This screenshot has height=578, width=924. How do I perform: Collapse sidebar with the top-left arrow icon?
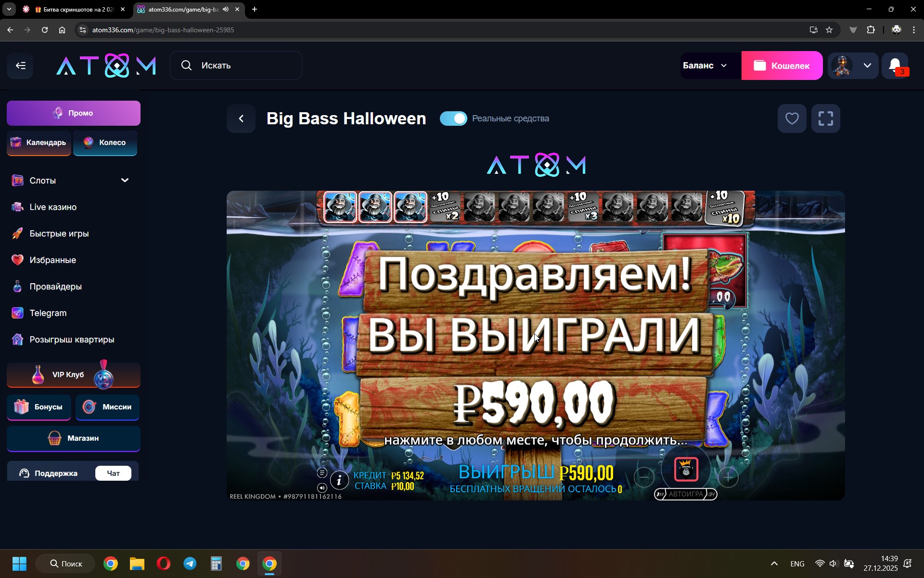tap(20, 66)
